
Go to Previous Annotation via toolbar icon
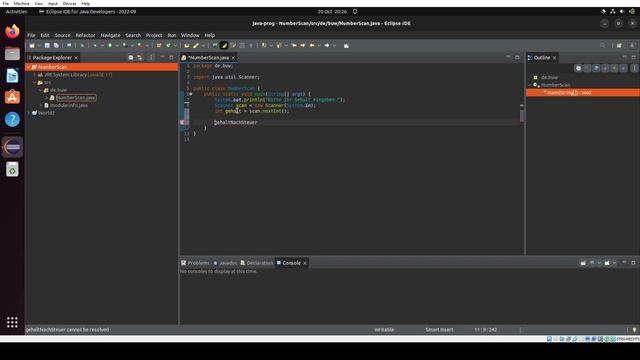[278, 46]
